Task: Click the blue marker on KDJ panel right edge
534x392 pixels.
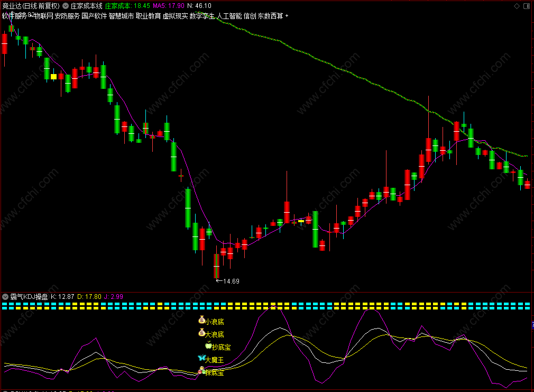Action: pyautogui.click(x=532, y=325)
